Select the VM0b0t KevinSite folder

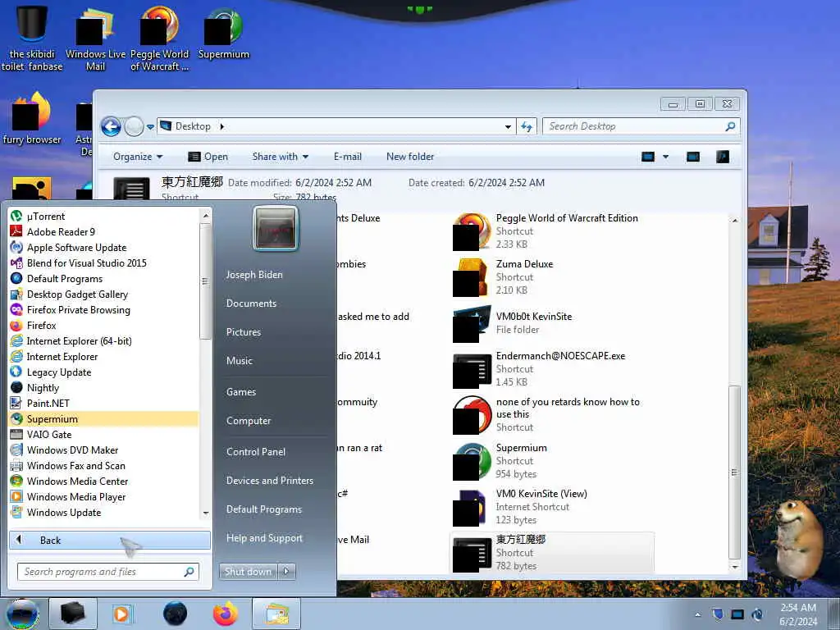(552, 323)
